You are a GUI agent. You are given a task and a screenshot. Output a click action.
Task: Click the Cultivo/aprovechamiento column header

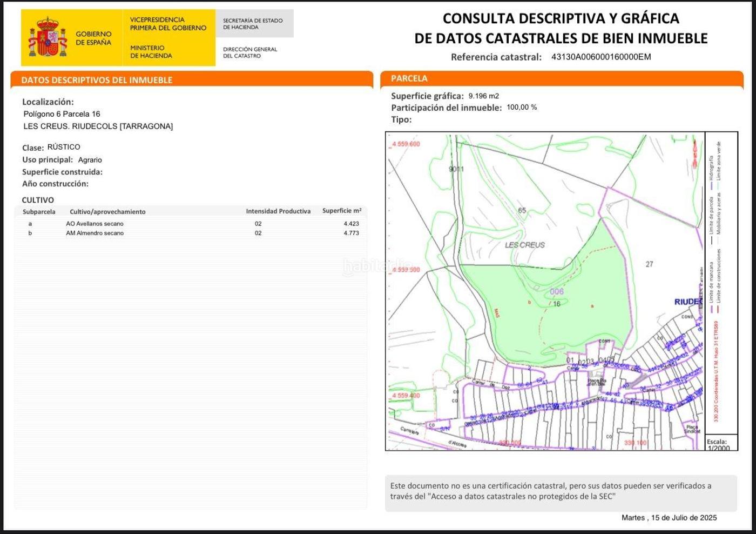107,212
